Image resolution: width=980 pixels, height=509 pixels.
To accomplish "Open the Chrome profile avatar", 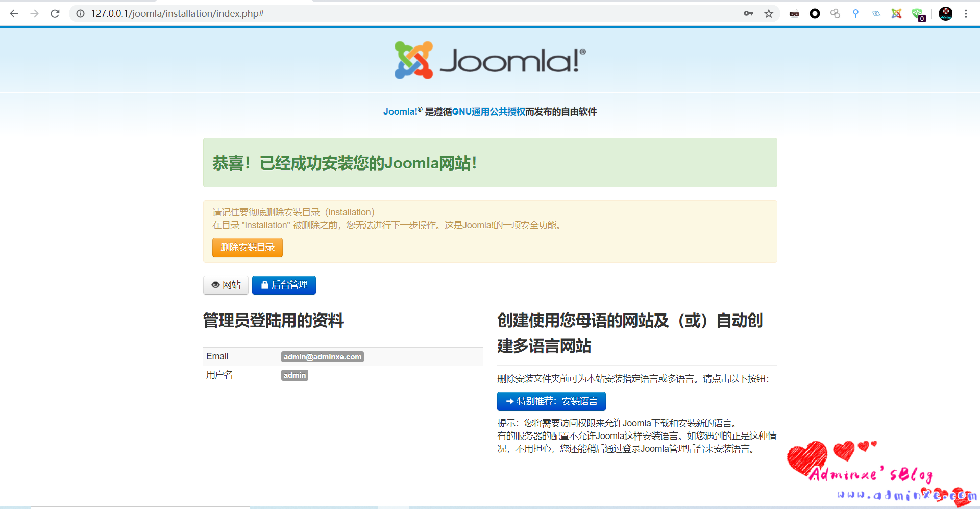I will [x=945, y=14].
